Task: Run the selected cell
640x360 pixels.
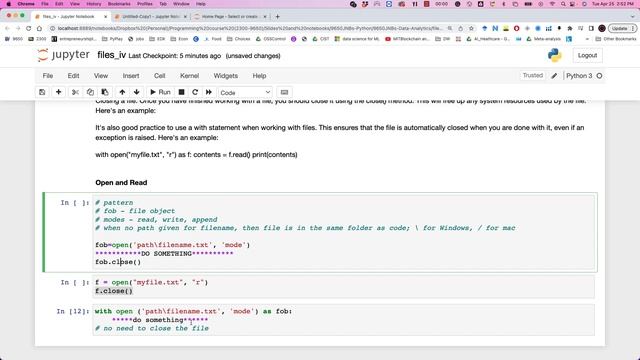Action: [x=160, y=92]
